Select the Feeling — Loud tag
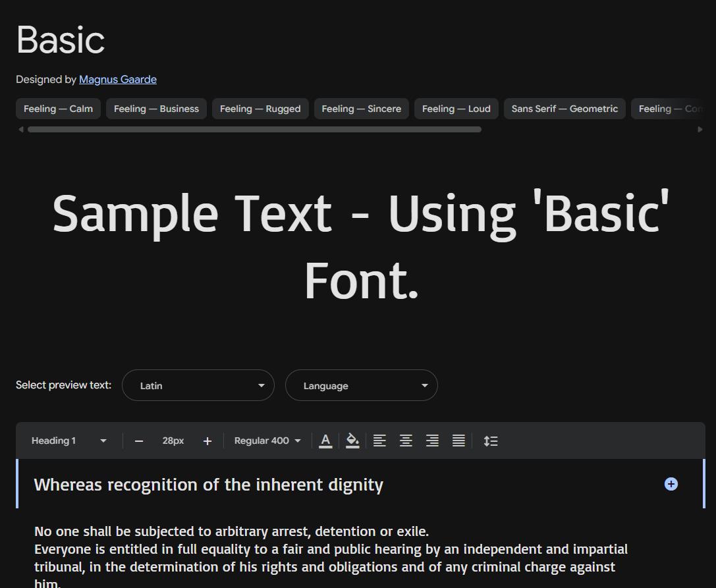716x588 pixels. click(x=456, y=109)
